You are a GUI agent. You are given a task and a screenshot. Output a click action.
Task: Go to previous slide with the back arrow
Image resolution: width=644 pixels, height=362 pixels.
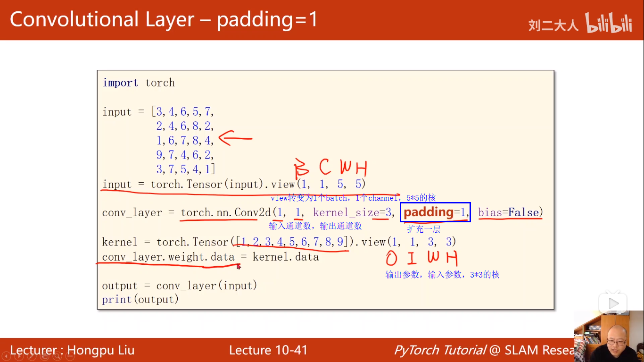pos(6,356)
